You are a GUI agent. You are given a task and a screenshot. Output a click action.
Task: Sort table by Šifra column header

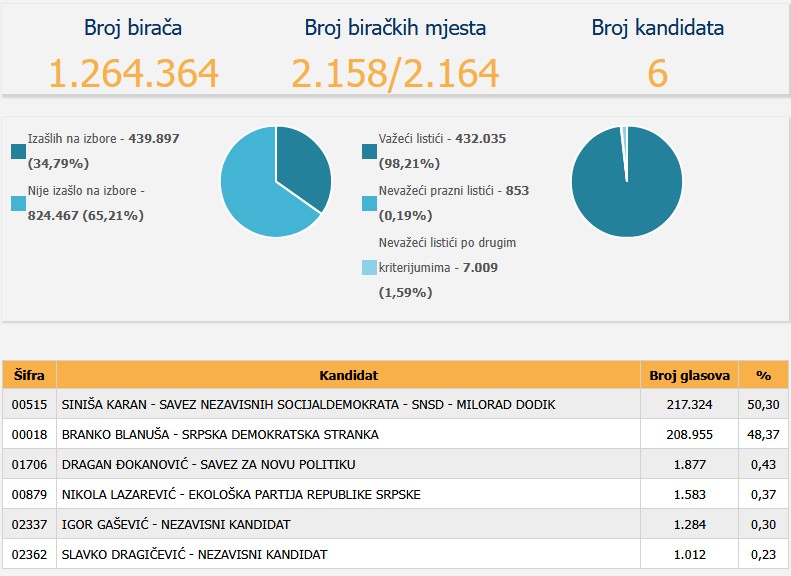29,375
